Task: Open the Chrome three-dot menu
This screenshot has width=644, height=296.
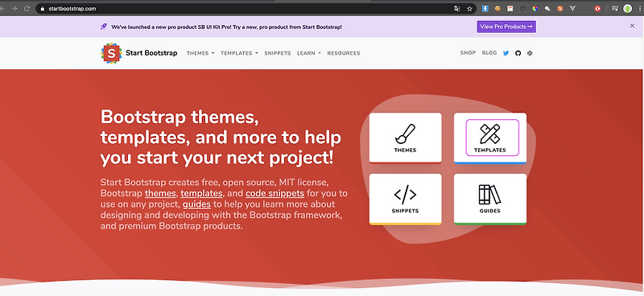Action: tap(640, 8)
